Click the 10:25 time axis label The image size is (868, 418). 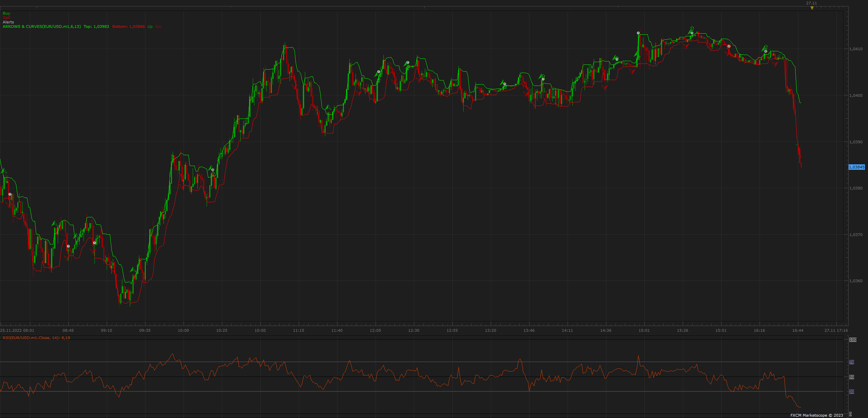(x=222, y=330)
